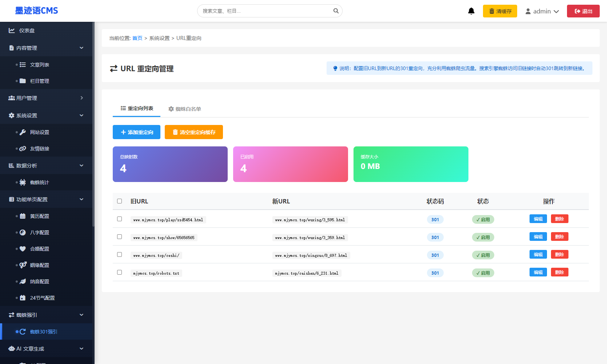Open 仪表盘 dashboard chart icon
The height and width of the screenshot is (364, 607).
(x=12, y=31)
